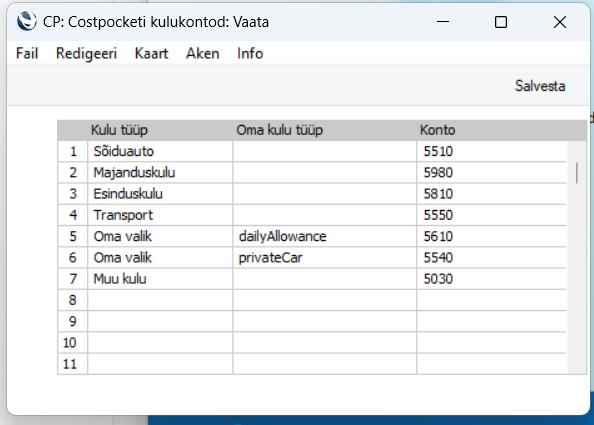Open the Kaart menu
Screen dimensions: 594x425
151,53
